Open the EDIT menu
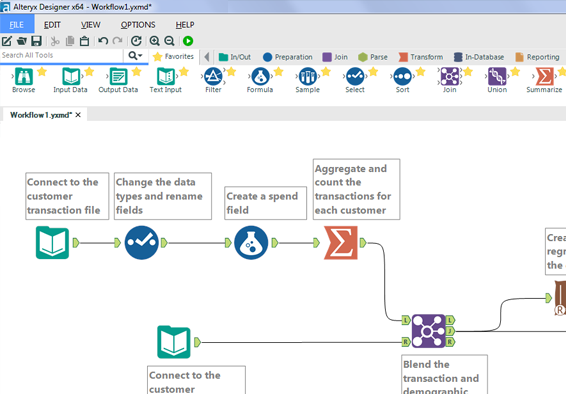Viewport: 566px width, 394px height. 52,25
